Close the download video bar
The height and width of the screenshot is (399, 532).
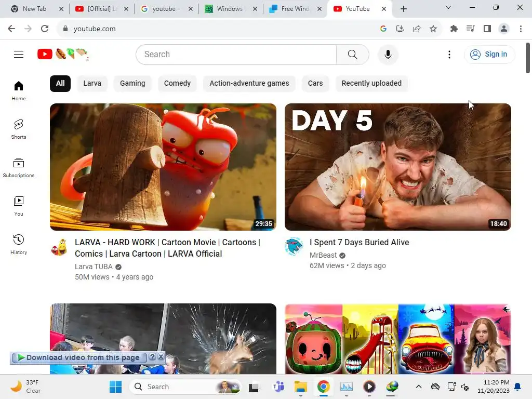pos(161,357)
